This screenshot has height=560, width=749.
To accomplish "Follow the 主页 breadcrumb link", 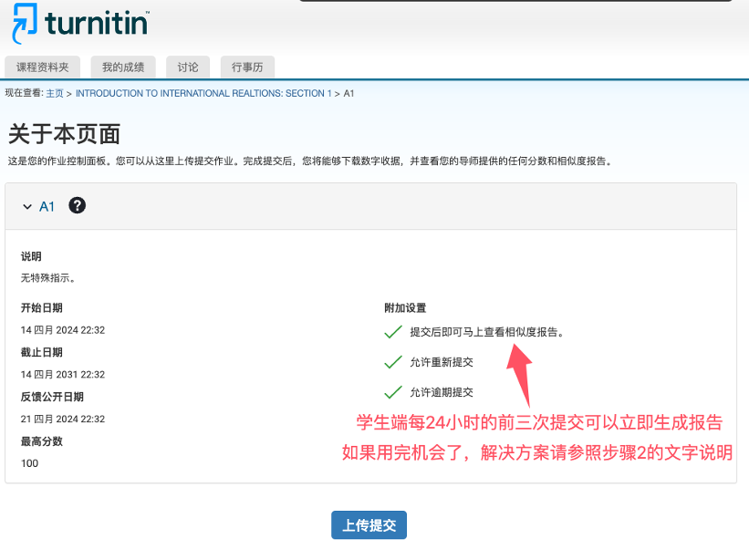I will click(x=55, y=94).
